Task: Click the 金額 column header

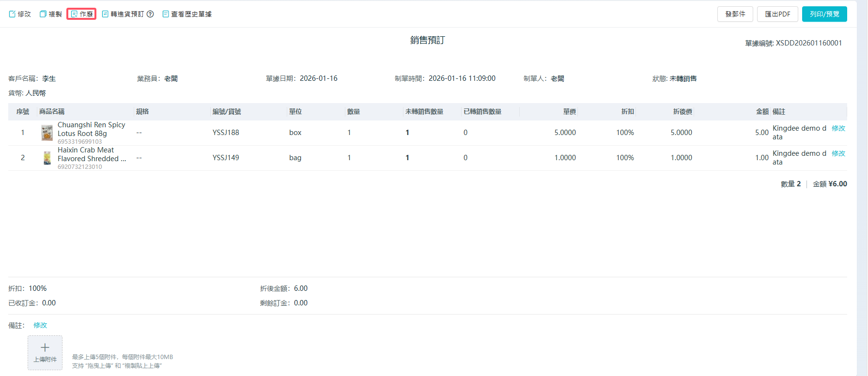Action: click(x=762, y=112)
